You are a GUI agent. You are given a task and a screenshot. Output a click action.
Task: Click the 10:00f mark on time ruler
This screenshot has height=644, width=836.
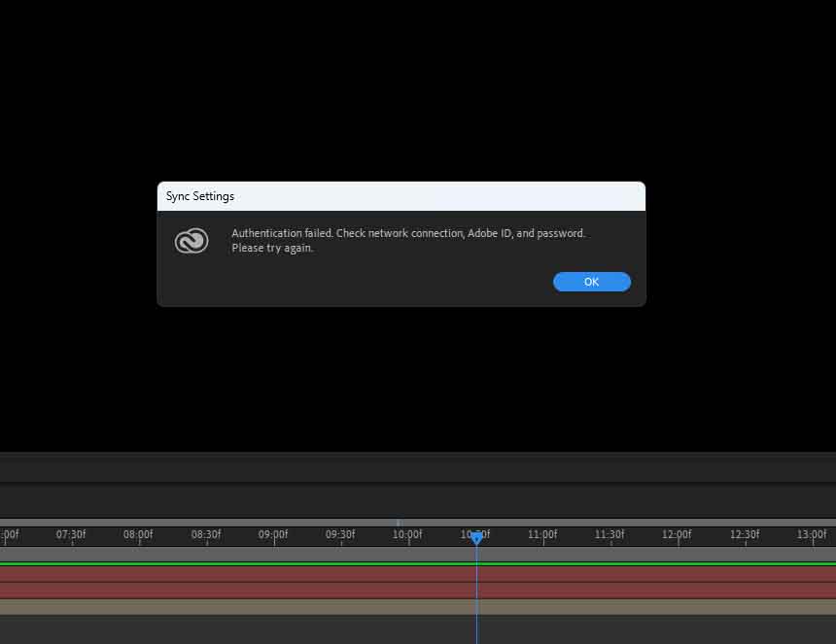pos(407,534)
